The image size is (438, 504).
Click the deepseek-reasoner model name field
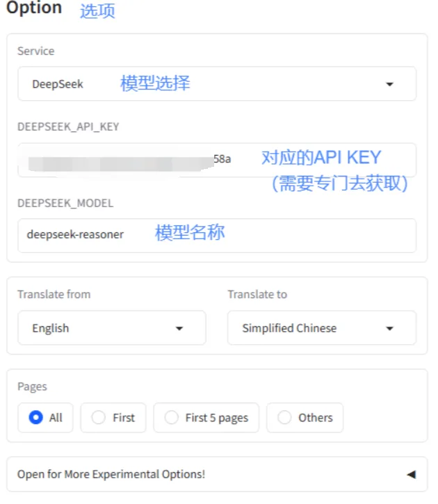[217, 236]
